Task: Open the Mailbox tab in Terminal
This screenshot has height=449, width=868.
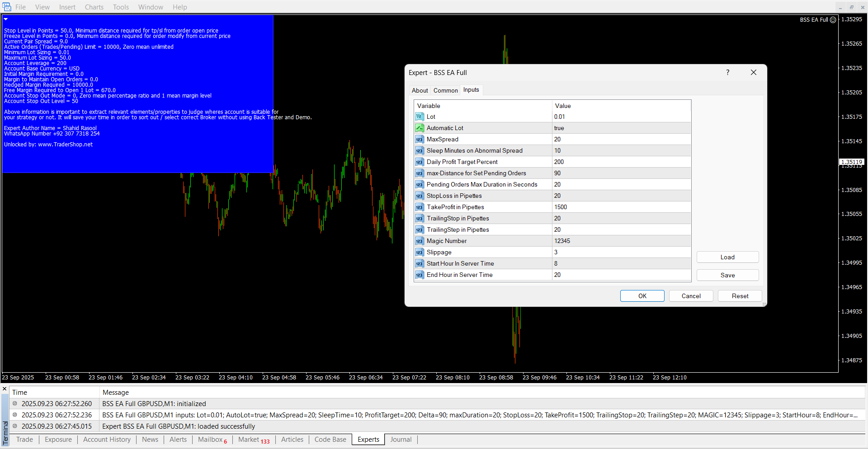Action: click(x=211, y=440)
